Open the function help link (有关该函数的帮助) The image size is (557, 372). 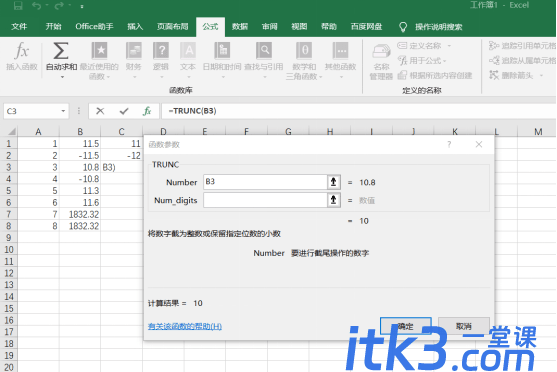[185, 326]
